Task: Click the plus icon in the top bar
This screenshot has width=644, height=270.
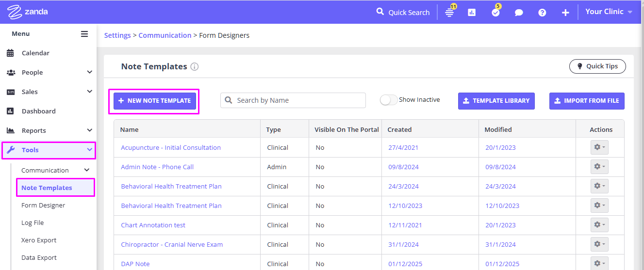Action: coord(565,13)
